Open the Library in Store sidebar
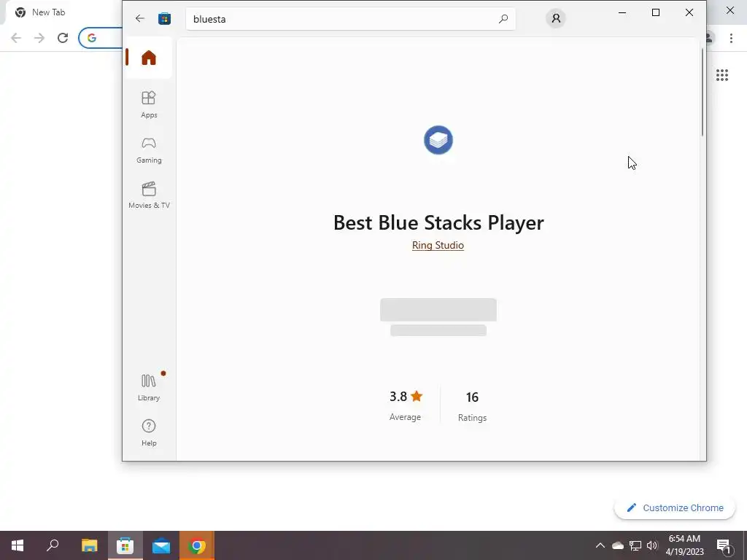Image resolution: width=747 pixels, height=560 pixels. pyautogui.click(x=149, y=388)
